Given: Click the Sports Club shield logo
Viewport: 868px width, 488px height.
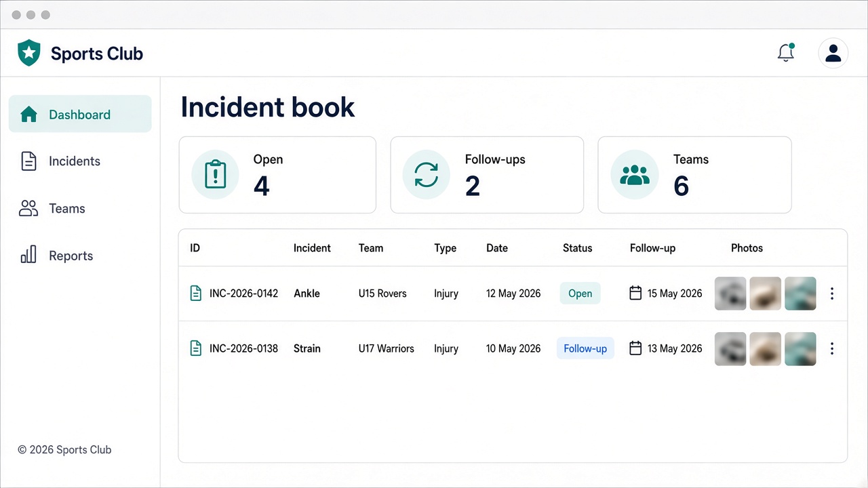Looking at the screenshot, I should tap(29, 53).
